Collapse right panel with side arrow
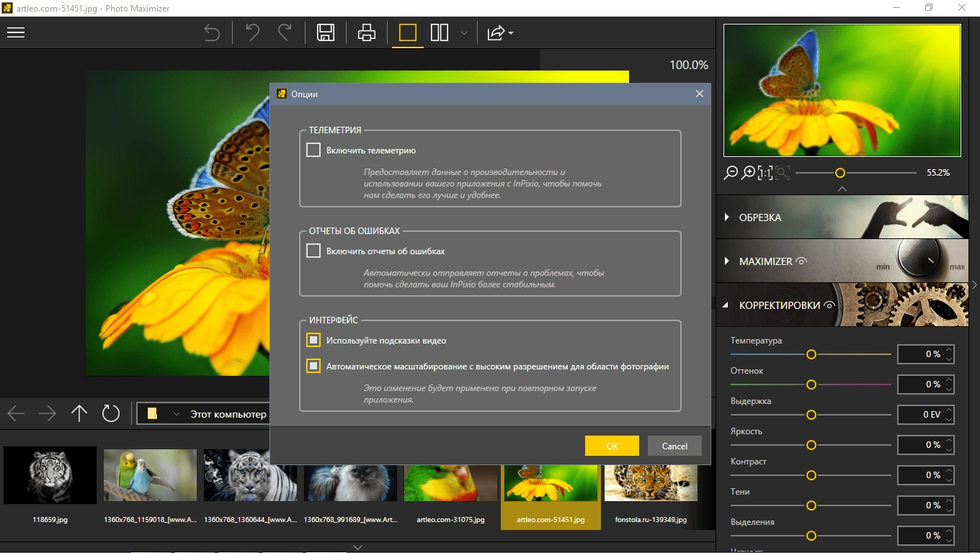The image size is (980, 553). click(x=974, y=284)
